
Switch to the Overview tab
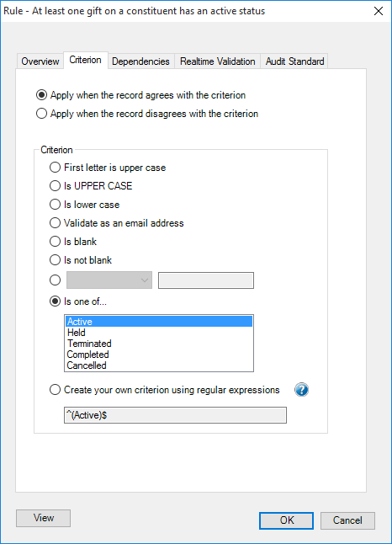[40, 61]
